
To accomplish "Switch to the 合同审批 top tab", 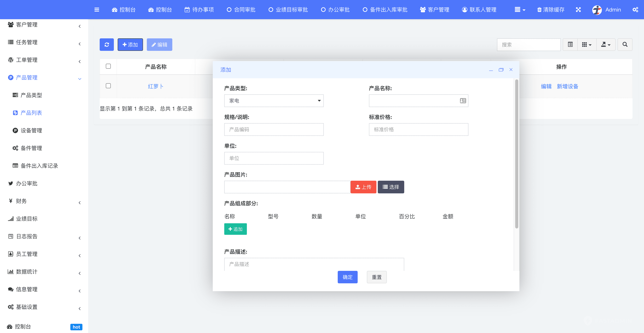I will point(241,10).
